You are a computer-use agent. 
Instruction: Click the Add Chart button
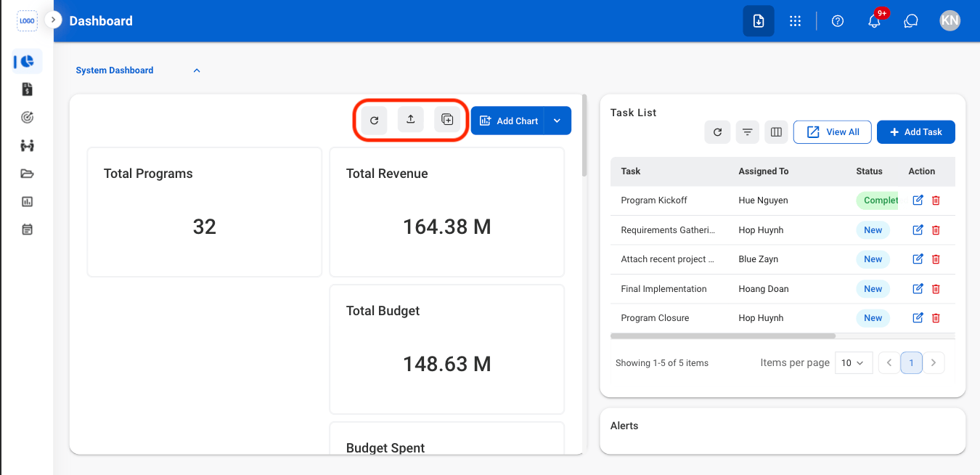tap(508, 121)
